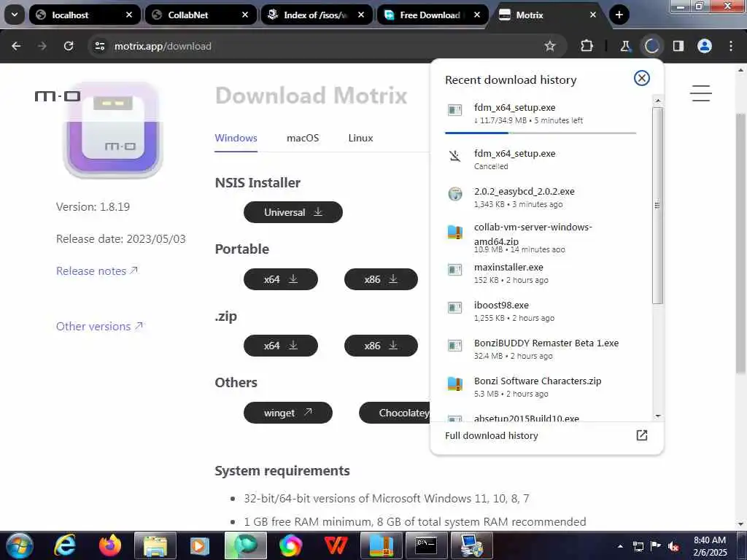Click the browser back arrow

[x=16, y=46]
